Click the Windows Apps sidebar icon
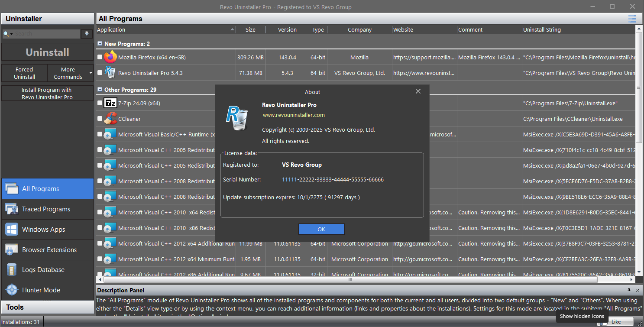Screen dimensions: 644x327 [12, 230]
